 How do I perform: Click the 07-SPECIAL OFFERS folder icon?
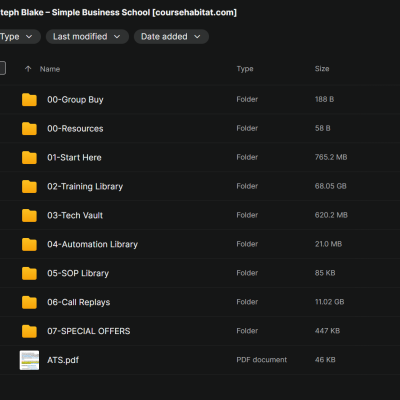coord(29,331)
